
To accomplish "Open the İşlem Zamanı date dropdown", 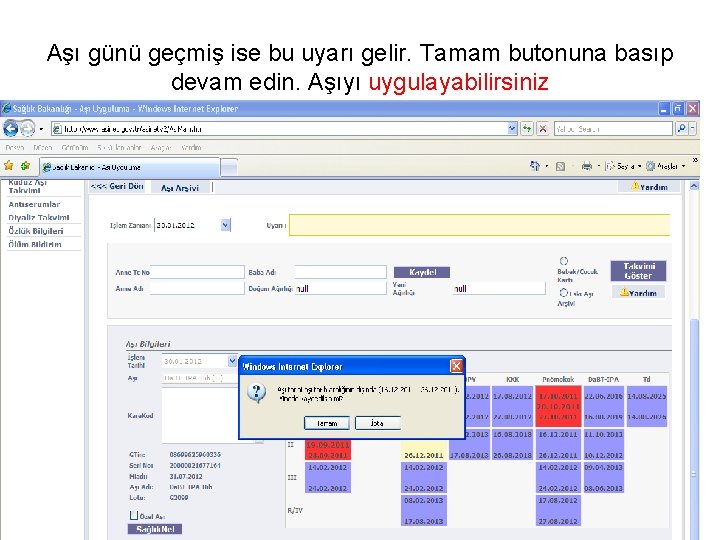I will 225,225.
